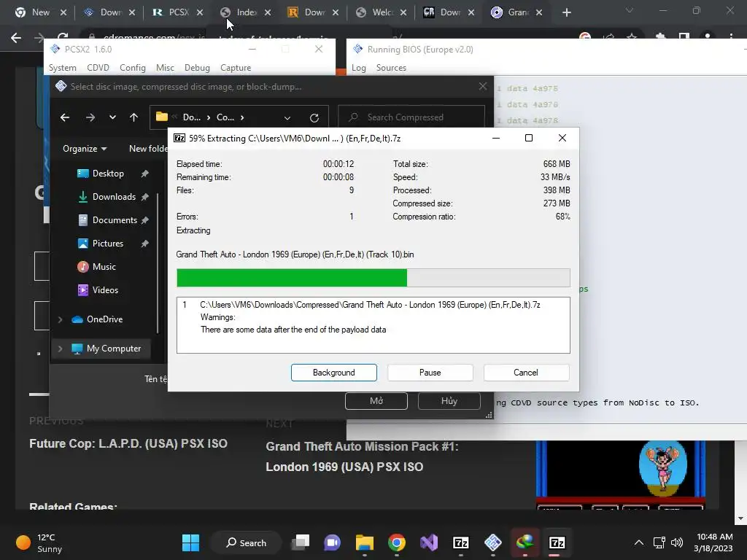The image size is (747, 560).
Task: Open Visual Studio from taskbar
Action: click(x=429, y=542)
